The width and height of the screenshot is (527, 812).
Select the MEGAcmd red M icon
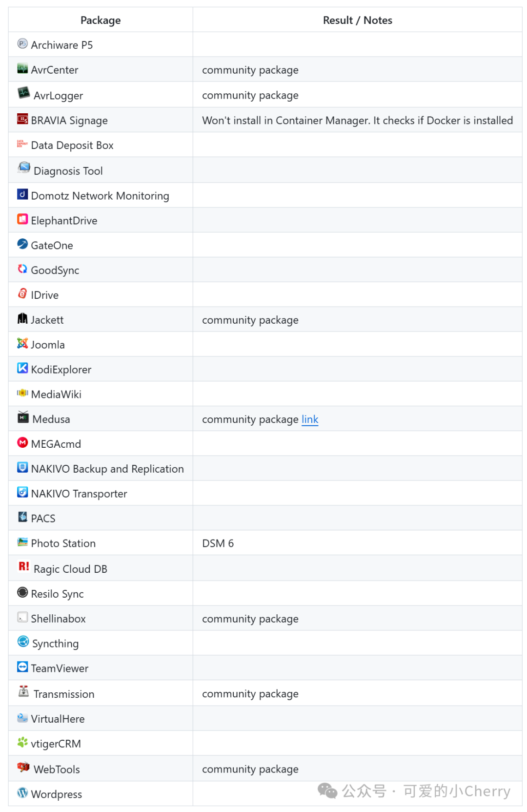tap(22, 442)
